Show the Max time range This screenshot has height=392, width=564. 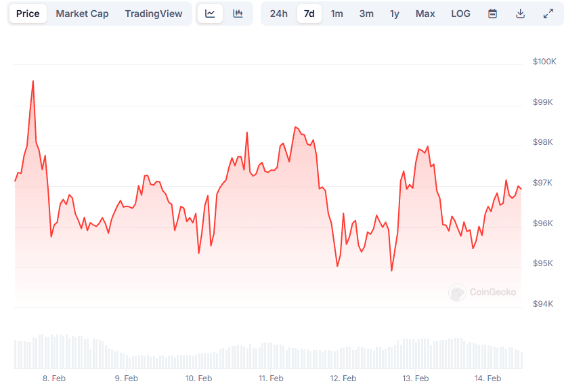pyautogui.click(x=425, y=14)
